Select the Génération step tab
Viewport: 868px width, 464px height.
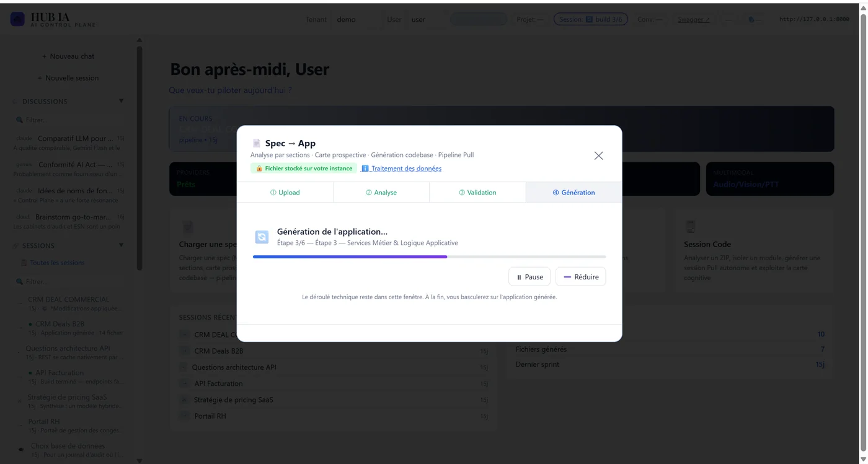click(x=573, y=192)
